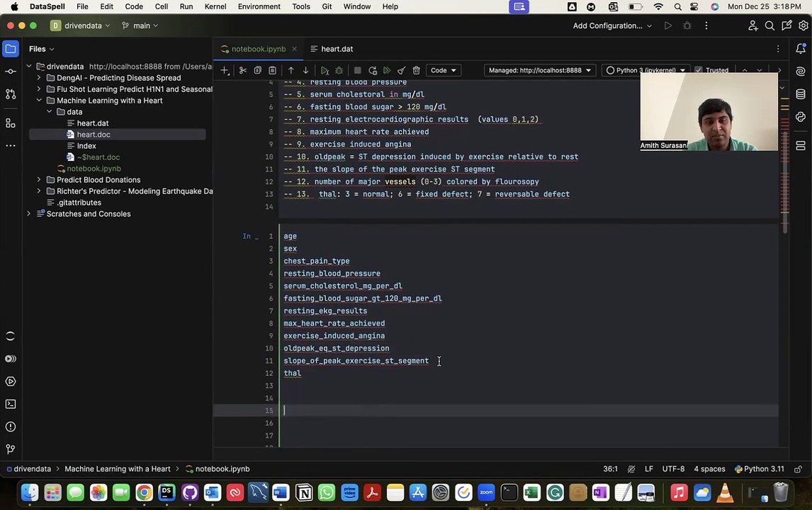Open Managed Jupyter server dropdown
The width and height of the screenshot is (812, 510).
540,70
